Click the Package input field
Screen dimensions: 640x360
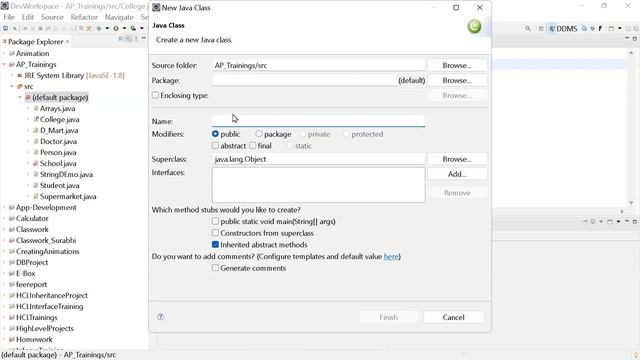304,80
